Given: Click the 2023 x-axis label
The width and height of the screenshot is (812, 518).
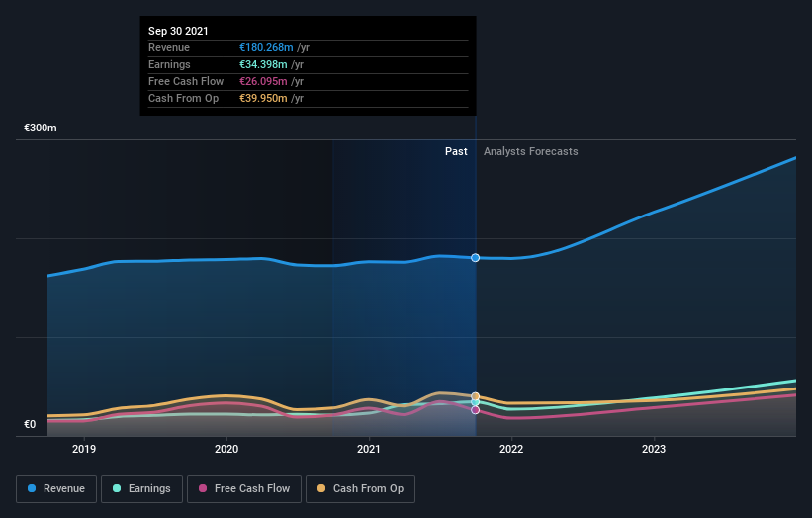Looking at the screenshot, I should [x=654, y=449].
